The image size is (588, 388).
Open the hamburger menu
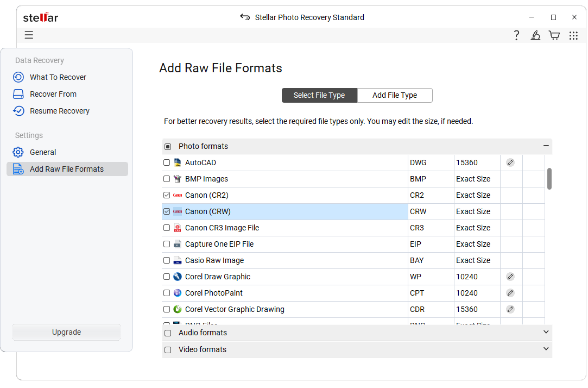coord(29,35)
